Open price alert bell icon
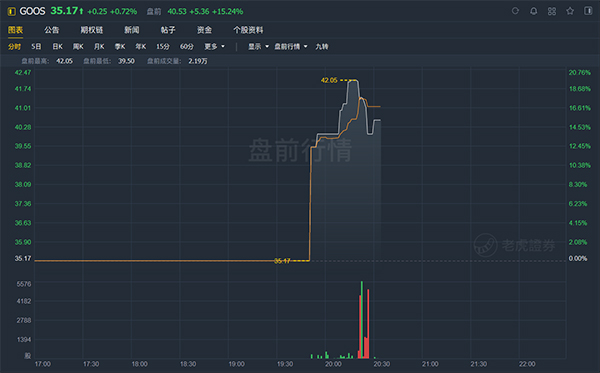This screenshot has width=600, height=373. pyautogui.click(x=533, y=11)
